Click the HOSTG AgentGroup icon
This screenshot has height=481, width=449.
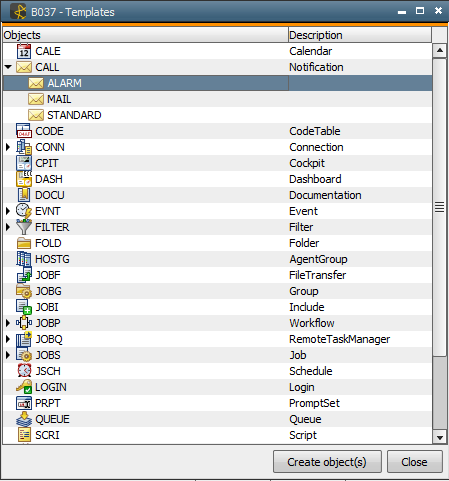coord(24,259)
